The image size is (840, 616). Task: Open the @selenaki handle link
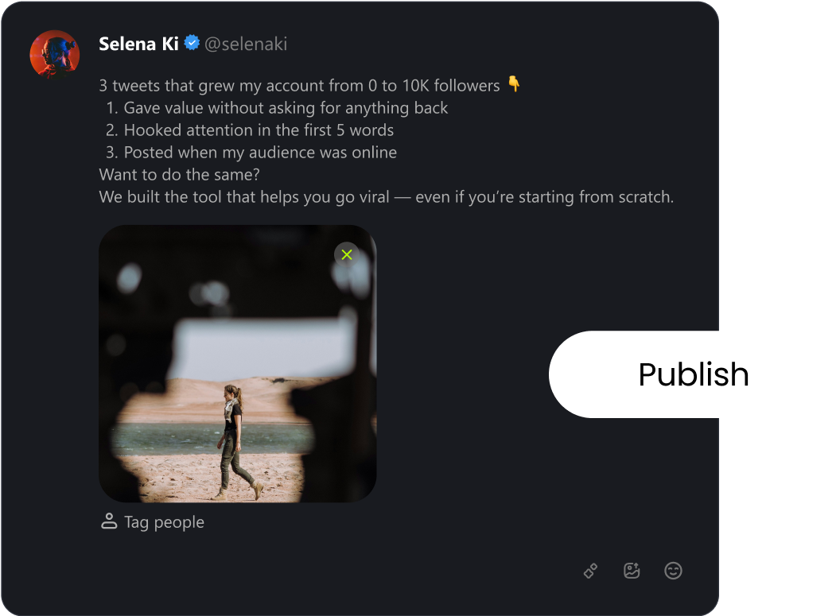click(247, 44)
